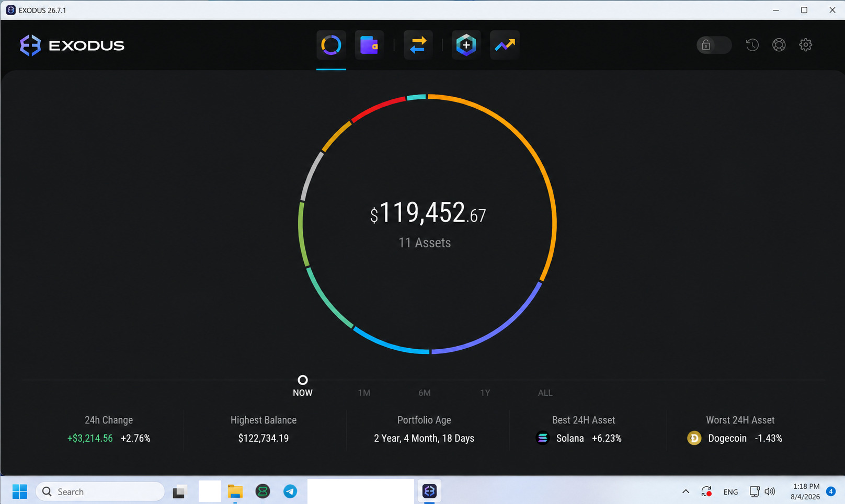Click the ENG language indicator
This screenshot has height=504, width=845.
coord(730,492)
